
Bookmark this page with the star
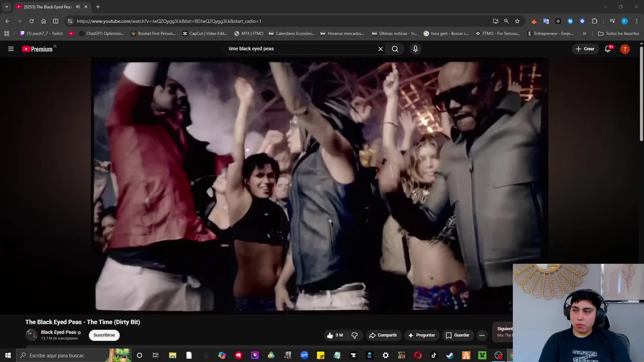point(517,21)
